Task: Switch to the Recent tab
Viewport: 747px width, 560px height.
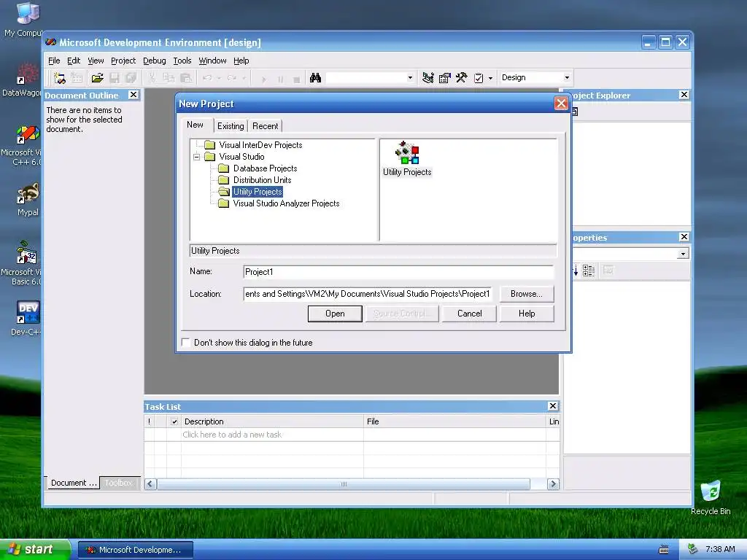Action: click(x=265, y=126)
